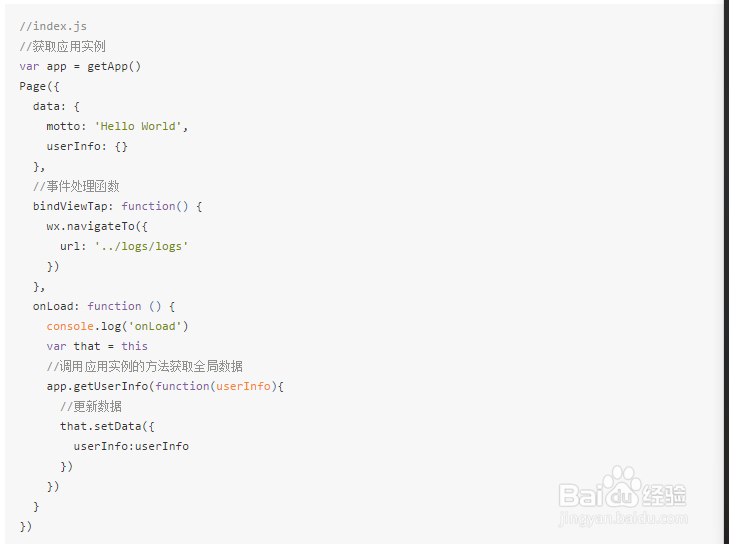729x544 pixels.
Task: Click the console.log('onLoad') statement
Action: (117, 326)
